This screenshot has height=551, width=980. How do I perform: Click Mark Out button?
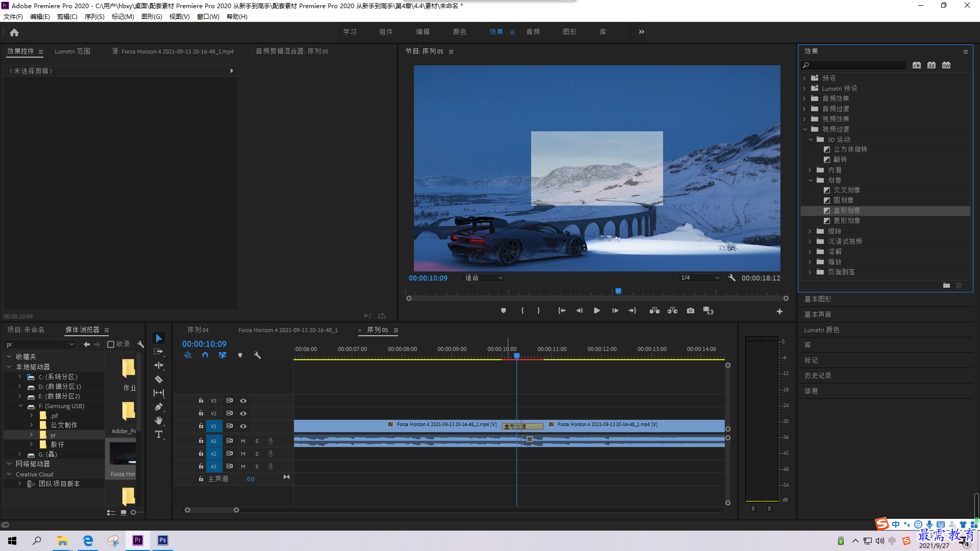(x=538, y=311)
